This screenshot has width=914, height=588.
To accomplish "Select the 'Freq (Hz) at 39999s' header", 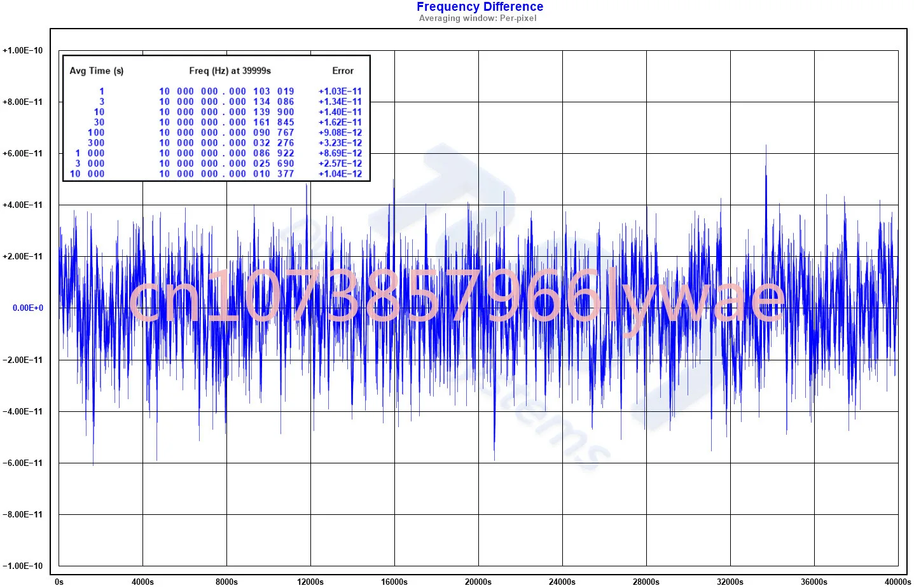I will point(230,71).
